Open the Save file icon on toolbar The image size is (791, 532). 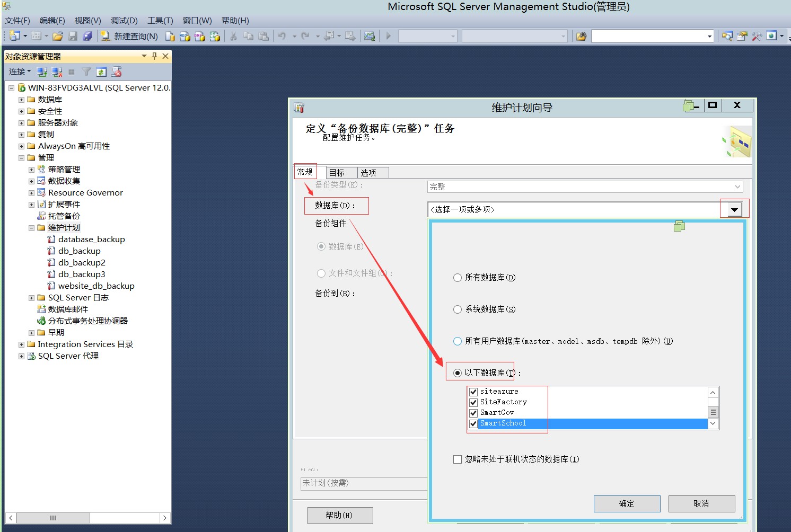pos(73,36)
